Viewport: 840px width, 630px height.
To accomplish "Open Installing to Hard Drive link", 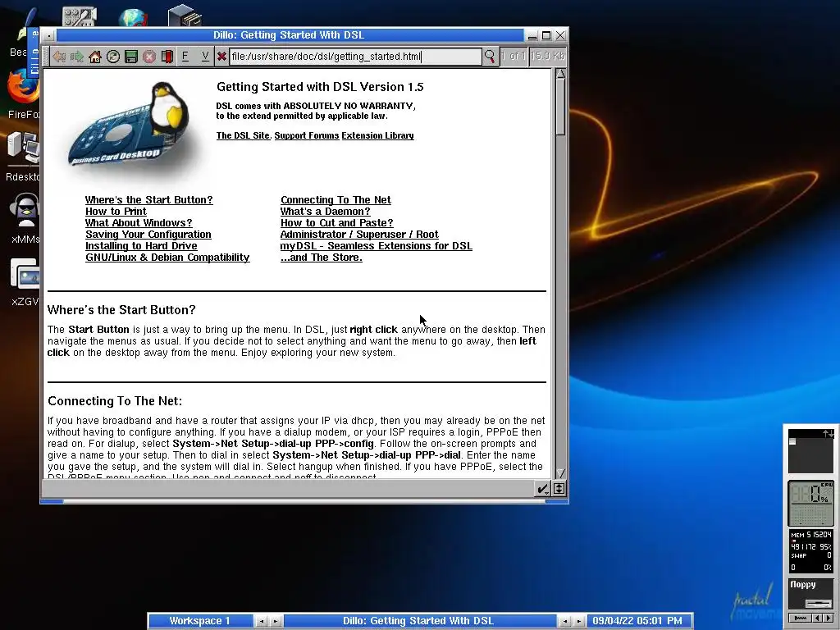I will pos(141,246).
